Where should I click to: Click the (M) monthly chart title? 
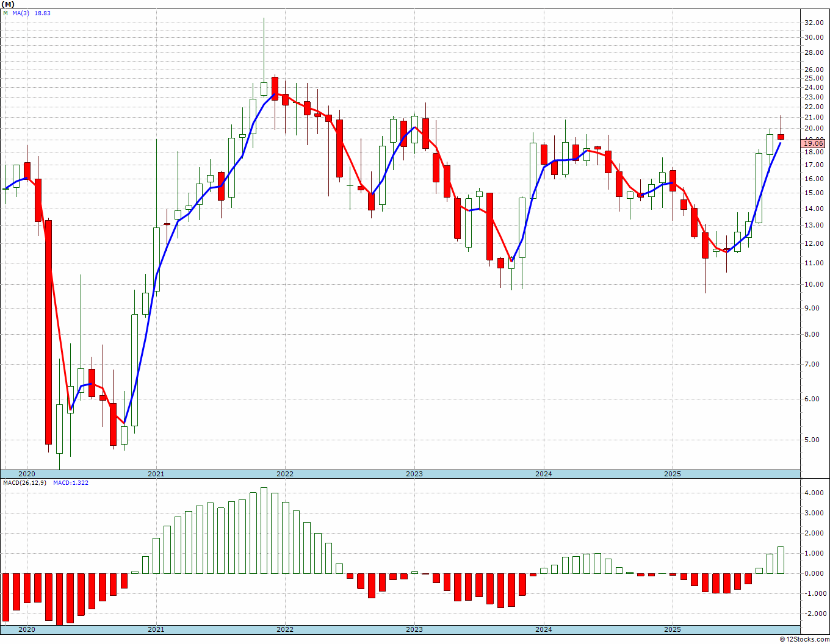click(9, 4)
